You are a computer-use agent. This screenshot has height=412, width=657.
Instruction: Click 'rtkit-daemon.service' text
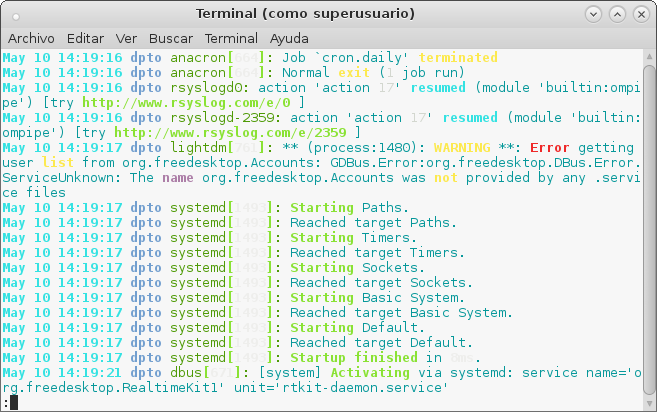[362, 388]
